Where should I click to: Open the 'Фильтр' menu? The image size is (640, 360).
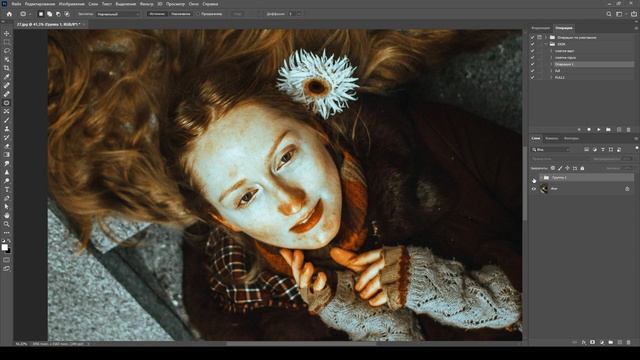tap(147, 4)
